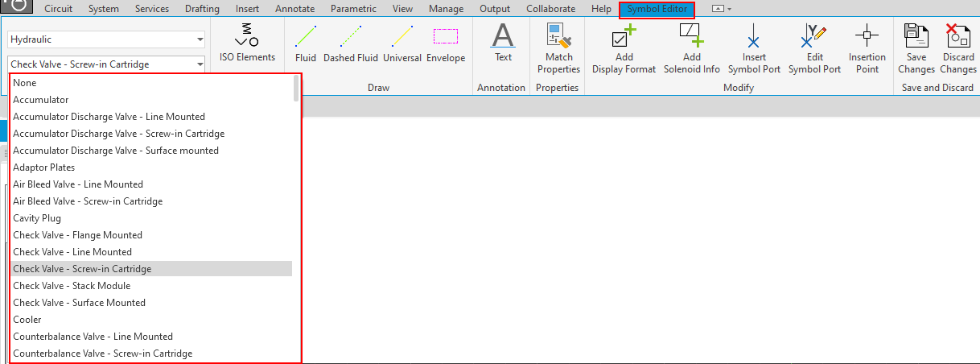Switch to the Drafting tab
The image size is (980, 364).
204,9
